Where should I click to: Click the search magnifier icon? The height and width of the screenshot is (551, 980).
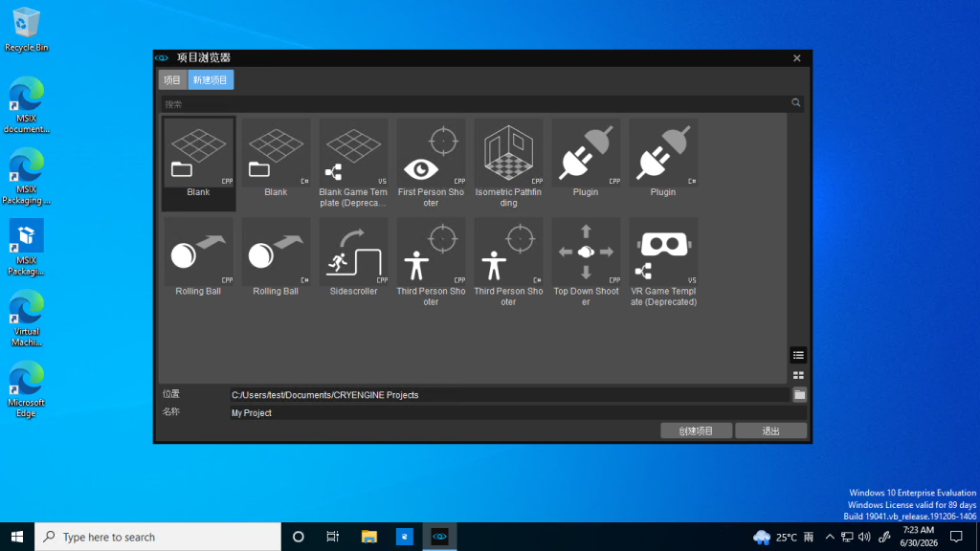coord(795,103)
